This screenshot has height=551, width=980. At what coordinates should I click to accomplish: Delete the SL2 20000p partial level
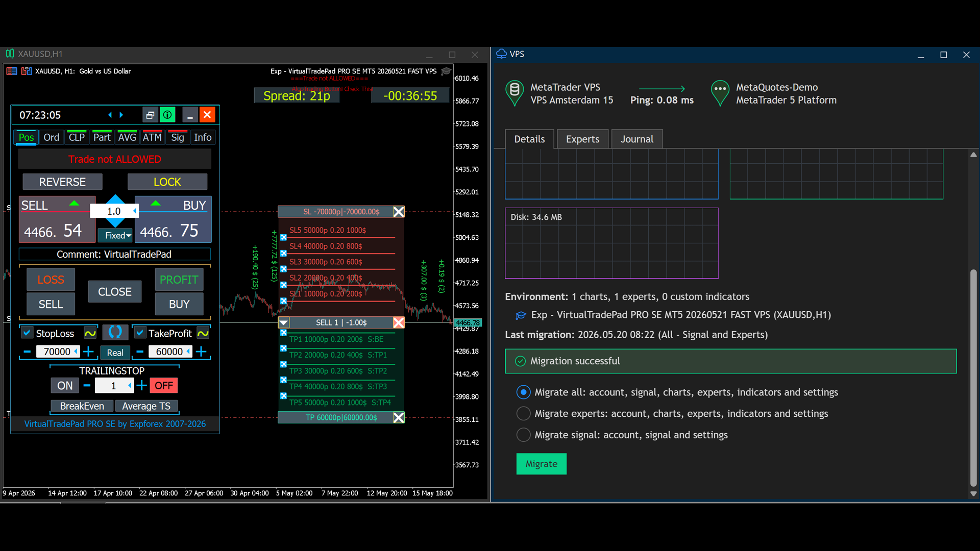pos(283,285)
